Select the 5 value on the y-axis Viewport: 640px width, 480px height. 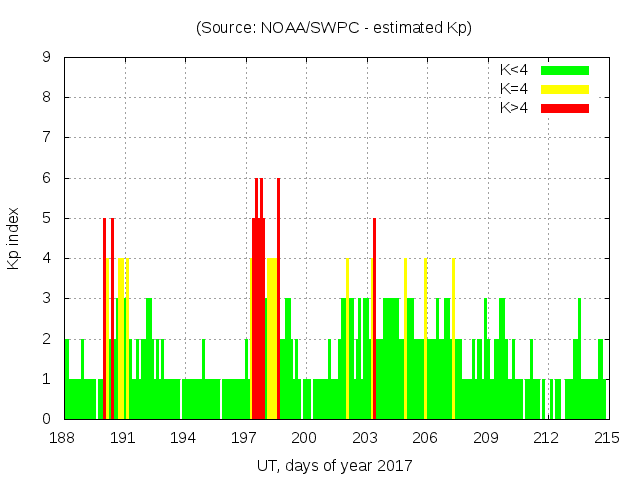pyautogui.click(x=47, y=218)
